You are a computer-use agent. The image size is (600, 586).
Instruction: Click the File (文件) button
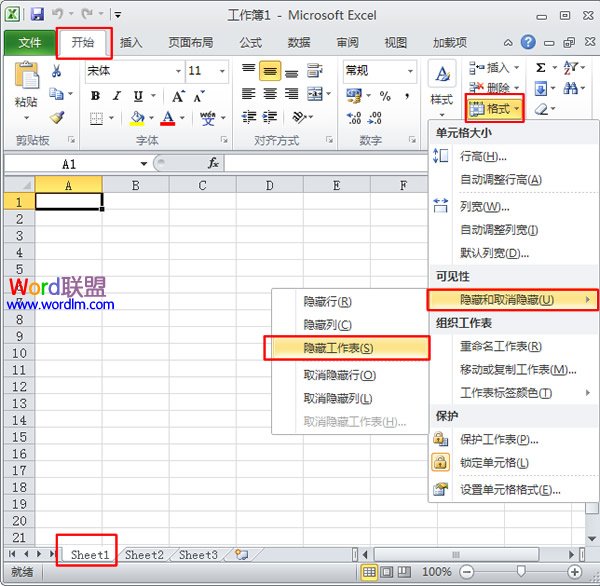[x=29, y=43]
